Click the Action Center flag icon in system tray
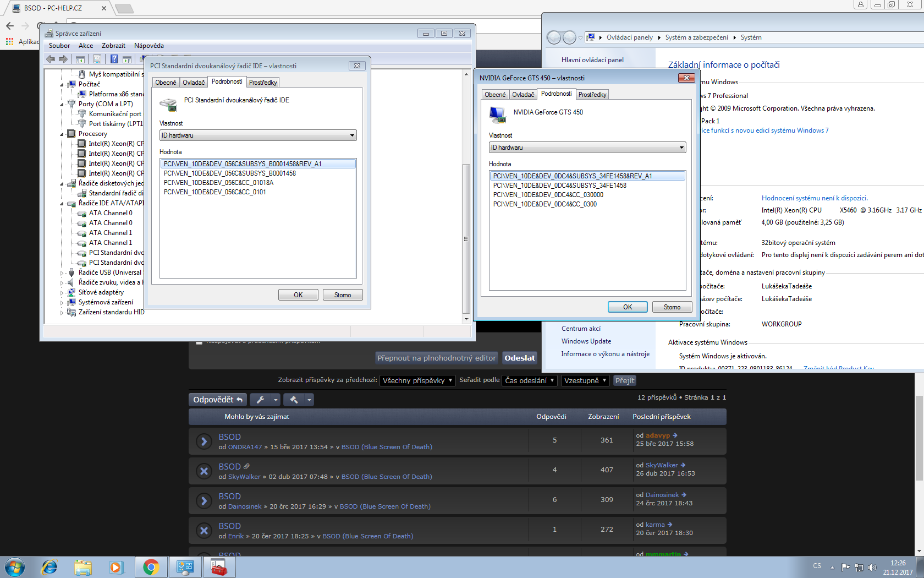Screen dimensions: 924x578 pos(846,567)
